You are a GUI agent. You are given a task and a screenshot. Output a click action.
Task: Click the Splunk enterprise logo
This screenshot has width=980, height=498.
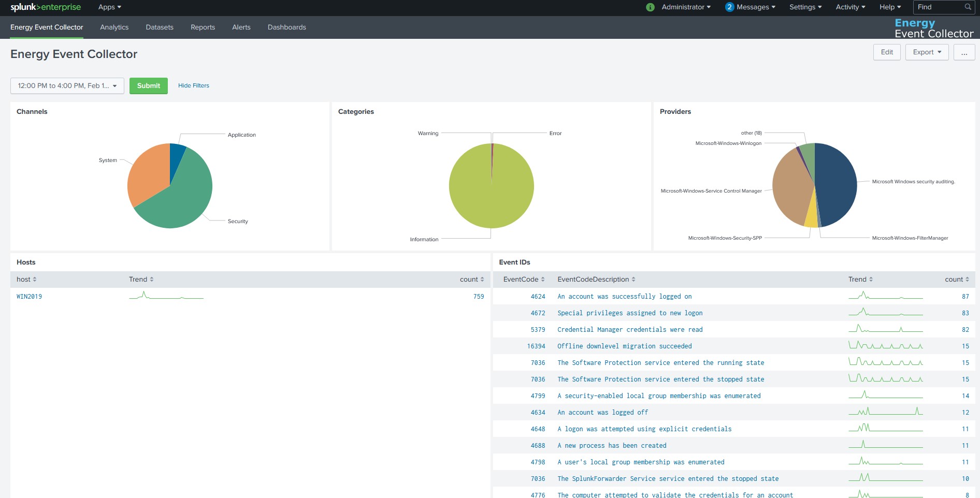pos(46,7)
